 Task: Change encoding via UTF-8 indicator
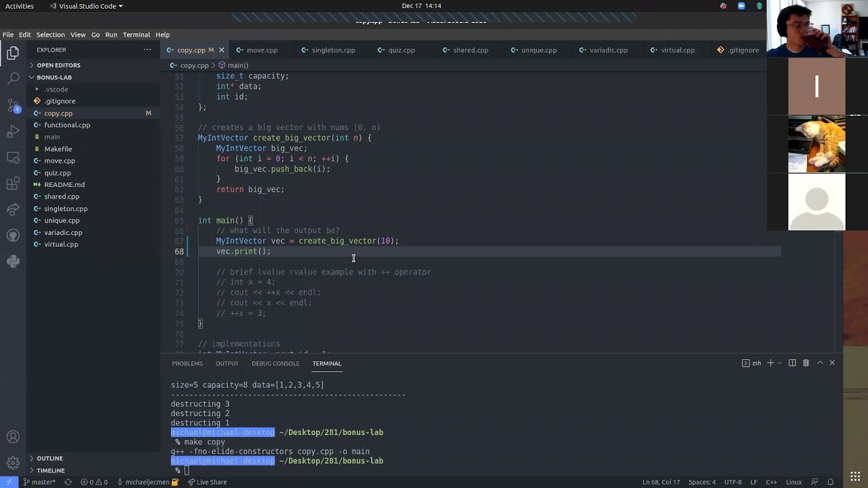[733, 482]
